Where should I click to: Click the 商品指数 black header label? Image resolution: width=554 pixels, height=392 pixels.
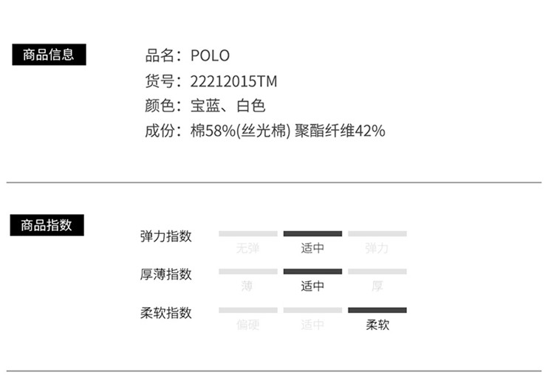point(47,225)
